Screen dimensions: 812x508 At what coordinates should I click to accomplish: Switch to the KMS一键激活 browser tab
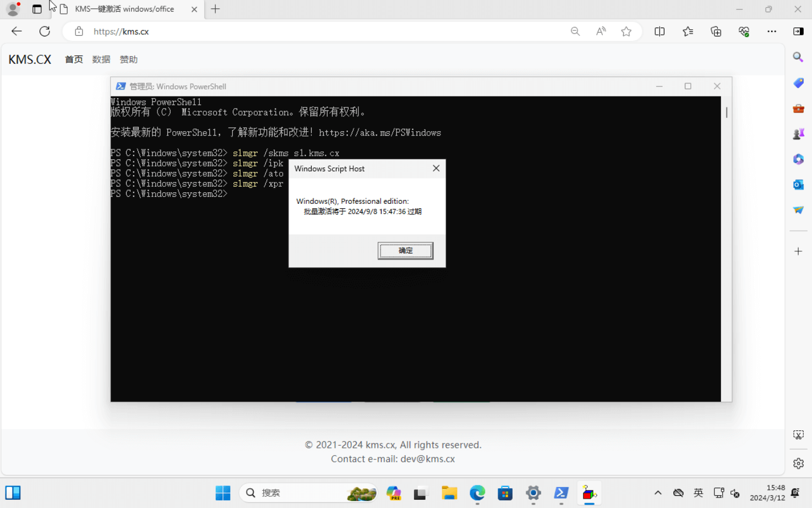coord(124,9)
